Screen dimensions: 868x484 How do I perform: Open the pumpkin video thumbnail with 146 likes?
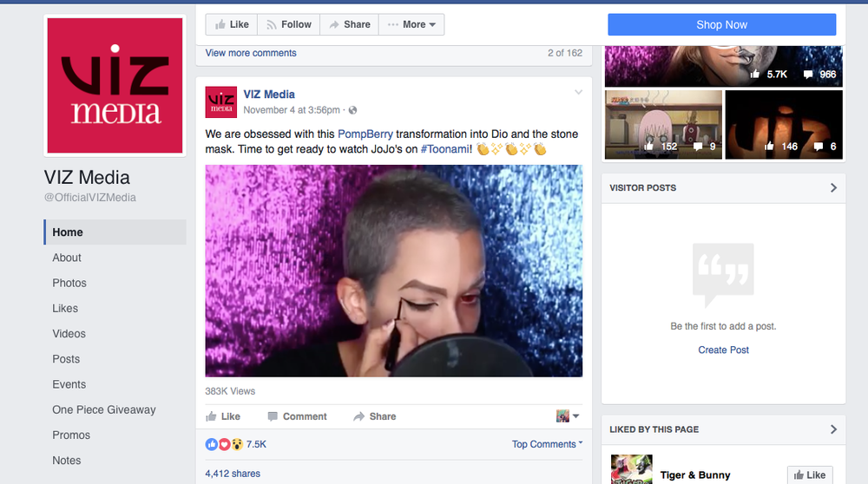(784, 124)
